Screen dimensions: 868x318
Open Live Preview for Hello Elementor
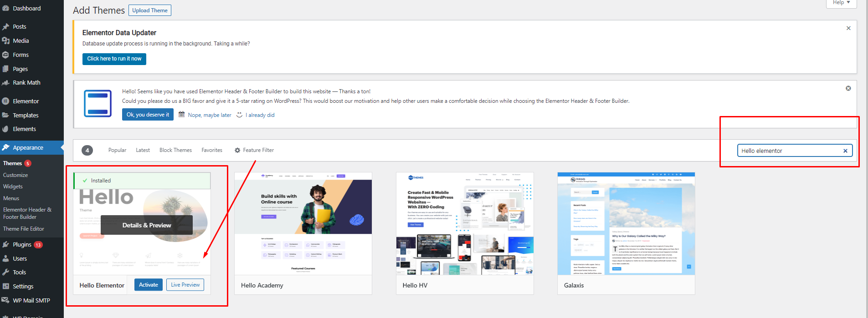pyautogui.click(x=185, y=285)
